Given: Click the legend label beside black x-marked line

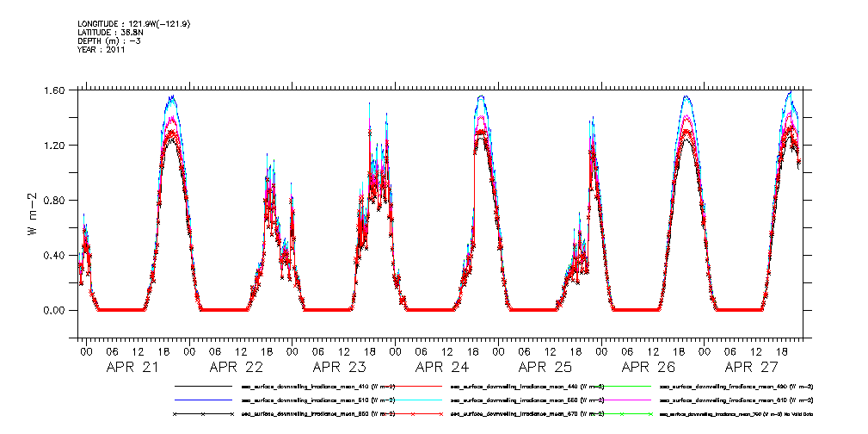Looking at the screenshot, I should 317,414.
